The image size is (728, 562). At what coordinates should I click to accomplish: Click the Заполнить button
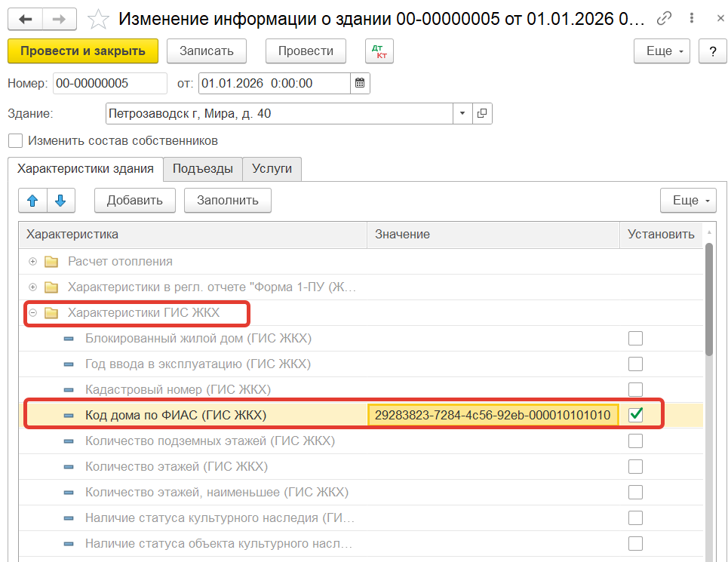click(x=228, y=201)
